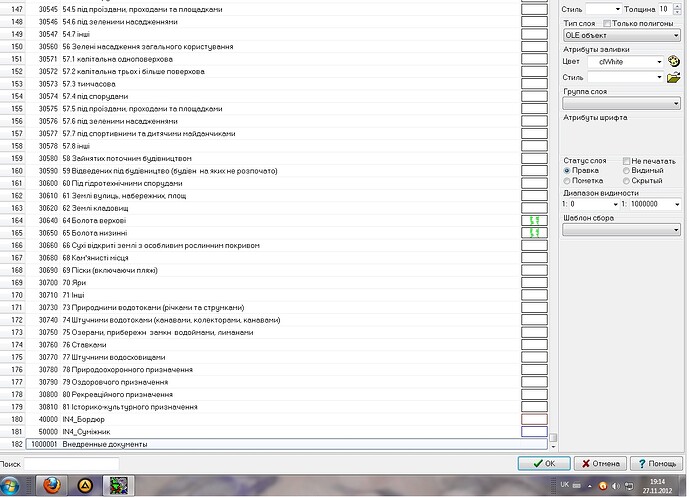This screenshot has height=497, width=690.
Task: Click the Поиск search input field
Action: point(71,464)
